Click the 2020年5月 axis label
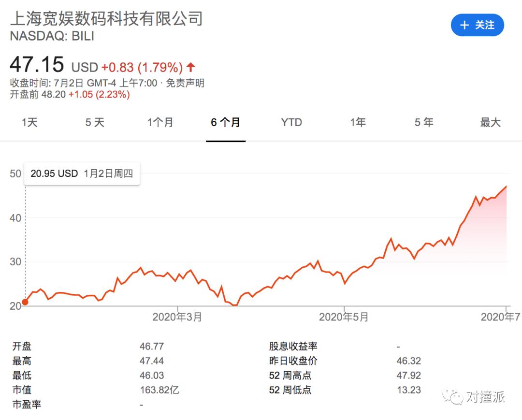 344,317
